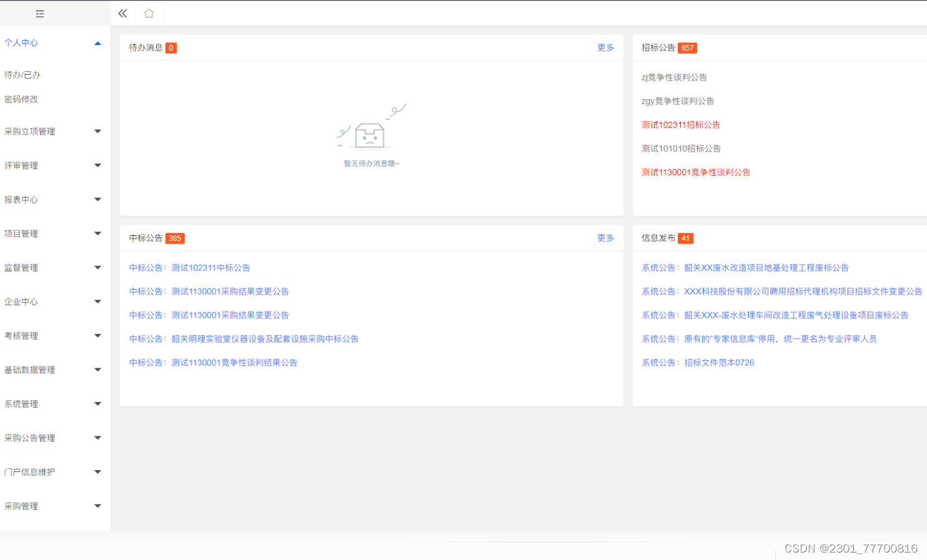Open 测试101010招标公告 link

tap(681, 149)
